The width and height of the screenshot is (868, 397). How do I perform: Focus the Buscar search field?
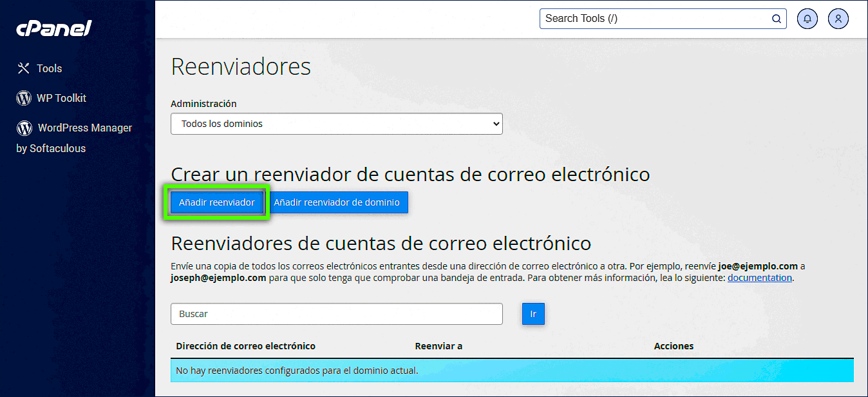point(336,314)
